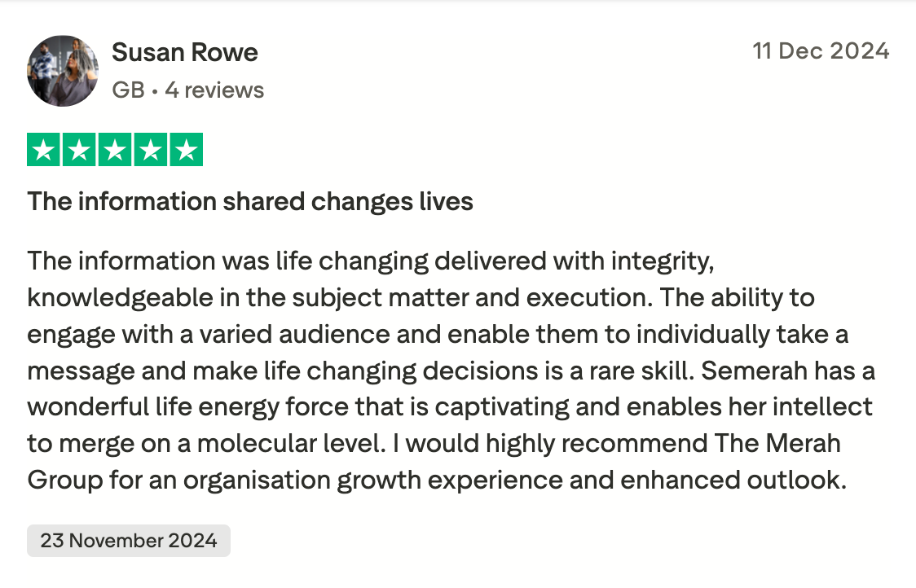Open Susan Rowe's profile avatar photo

(x=63, y=71)
